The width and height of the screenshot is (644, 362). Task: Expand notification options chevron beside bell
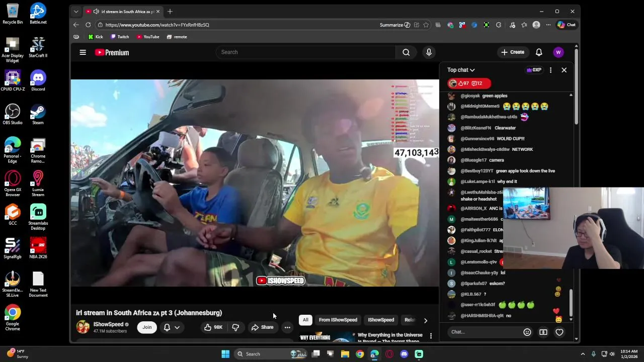click(x=177, y=327)
